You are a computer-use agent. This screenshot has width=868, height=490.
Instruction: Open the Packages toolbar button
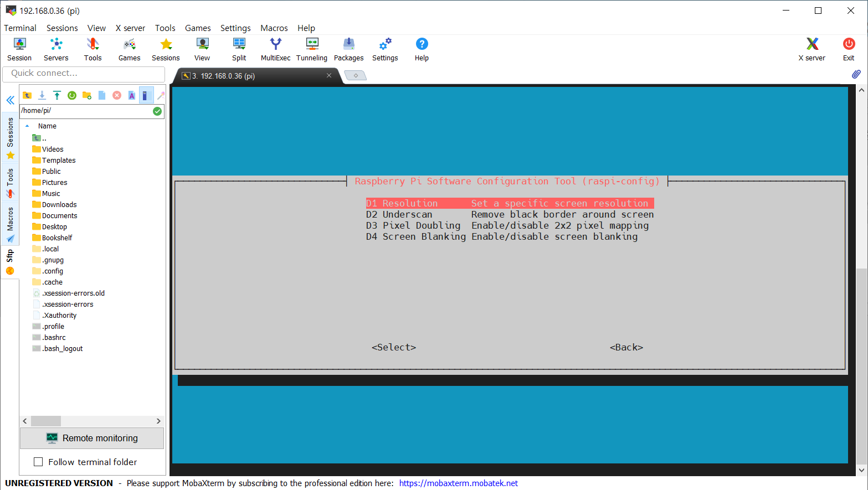click(349, 49)
